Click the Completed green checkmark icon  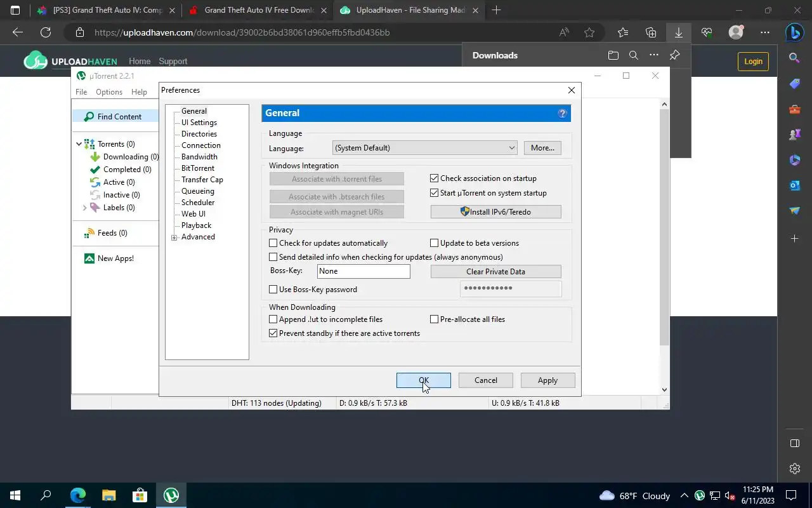click(x=95, y=170)
